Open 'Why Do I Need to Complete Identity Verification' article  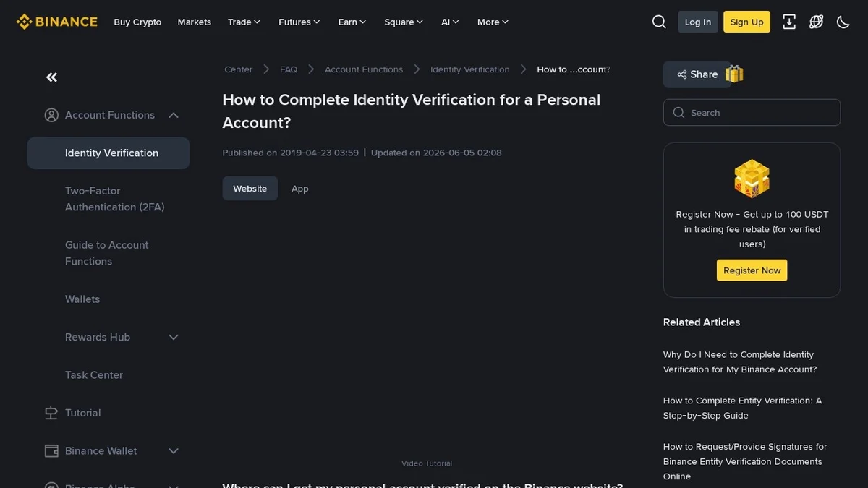[x=740, y=362]
